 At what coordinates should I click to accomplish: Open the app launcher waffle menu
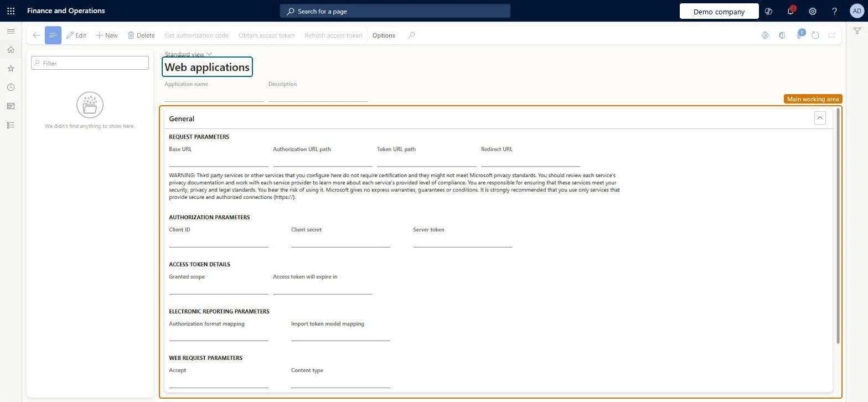coord(11,11)
